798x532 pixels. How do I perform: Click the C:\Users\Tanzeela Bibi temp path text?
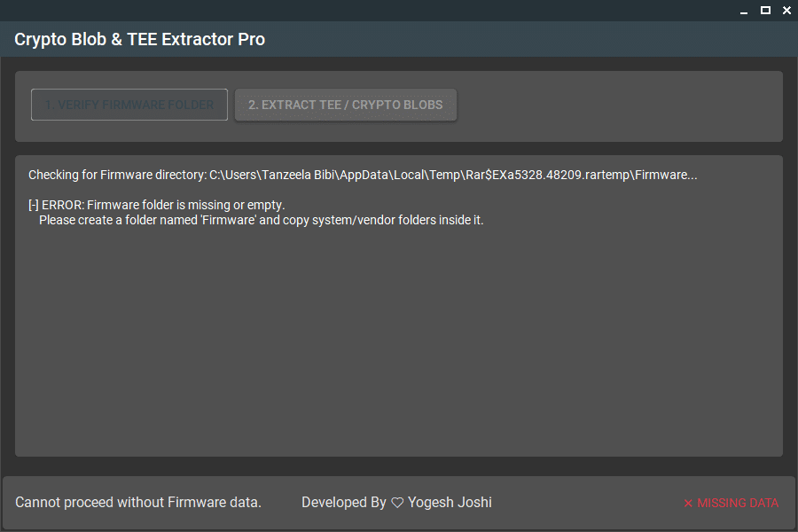pos(452,175)
